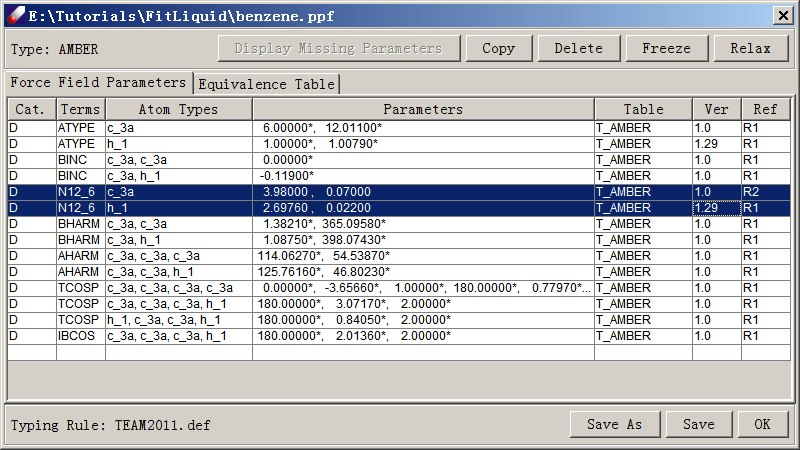Click the Terms column header
Screen dimensions: 800x450
coord(81,109)
